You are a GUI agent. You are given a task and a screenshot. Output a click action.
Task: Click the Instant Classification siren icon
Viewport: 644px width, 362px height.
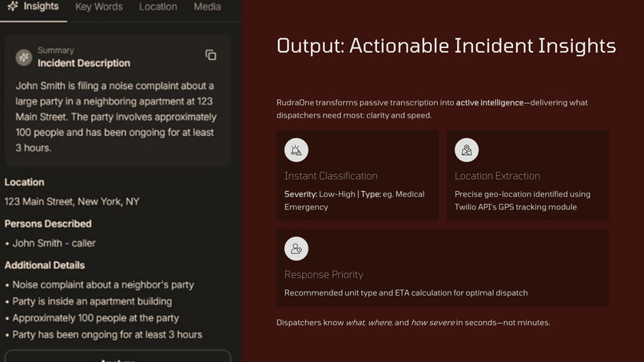pos(296,150)
